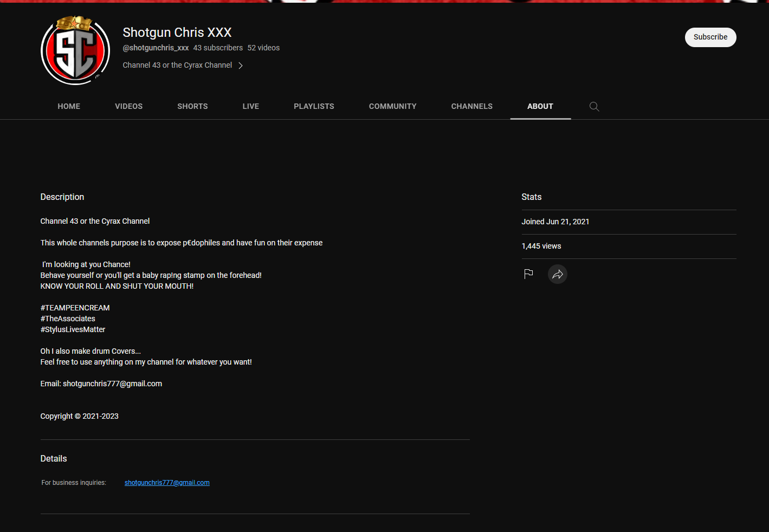This screenshot has width=769, height=532.
Task: Click the Description heading
Action: tap(62, 197)
